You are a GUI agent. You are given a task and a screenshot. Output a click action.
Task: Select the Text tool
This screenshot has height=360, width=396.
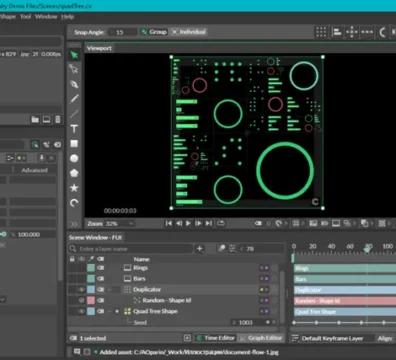74,129
